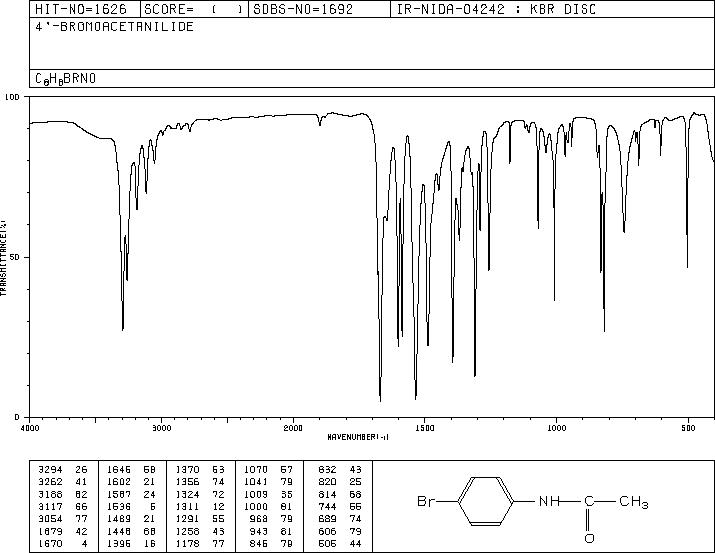The height and width of the screenshot is (553, 715).
Task: Select peak value 1646 in the table
Action: 119,470
